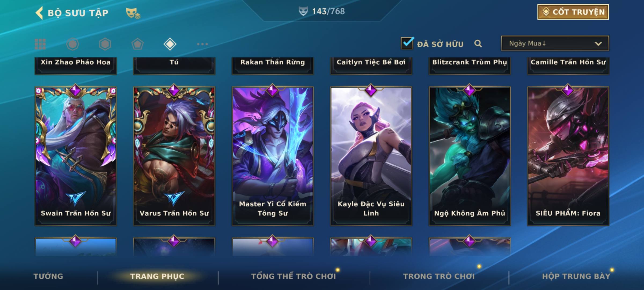Open the Kayle Đặc Vụ Siêu Linh skin
This screenshot has height=290, width=644.
click(371, 156)
